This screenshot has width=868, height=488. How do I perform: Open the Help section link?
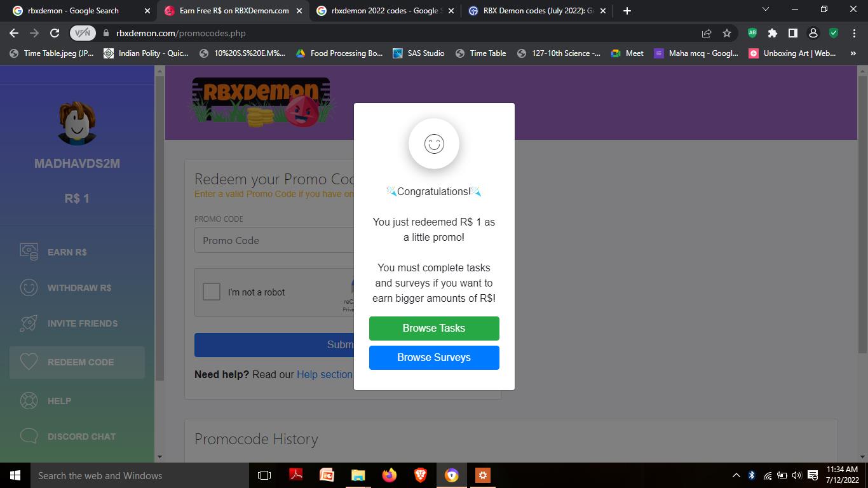(324, 374)
